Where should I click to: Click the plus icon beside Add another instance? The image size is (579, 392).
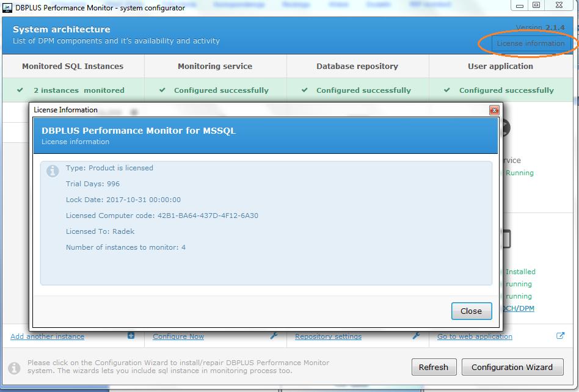[x=131, y=336]
